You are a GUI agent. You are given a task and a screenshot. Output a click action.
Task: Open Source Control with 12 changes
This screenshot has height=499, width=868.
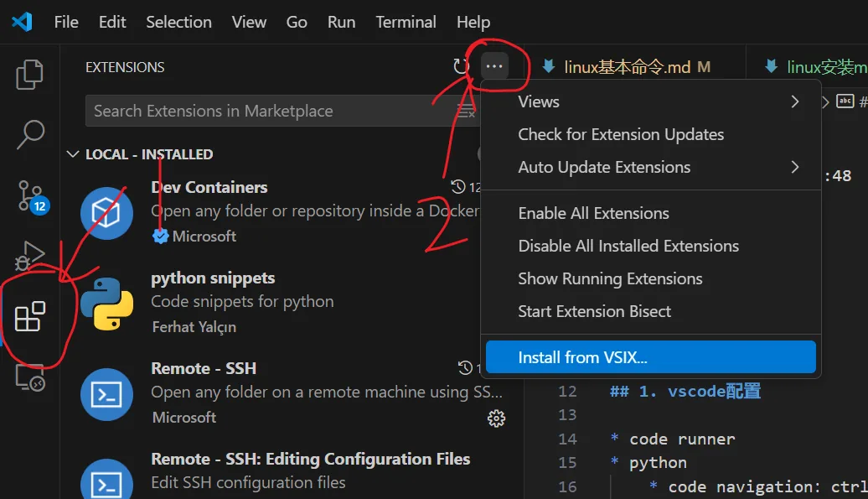coord(30,195)
